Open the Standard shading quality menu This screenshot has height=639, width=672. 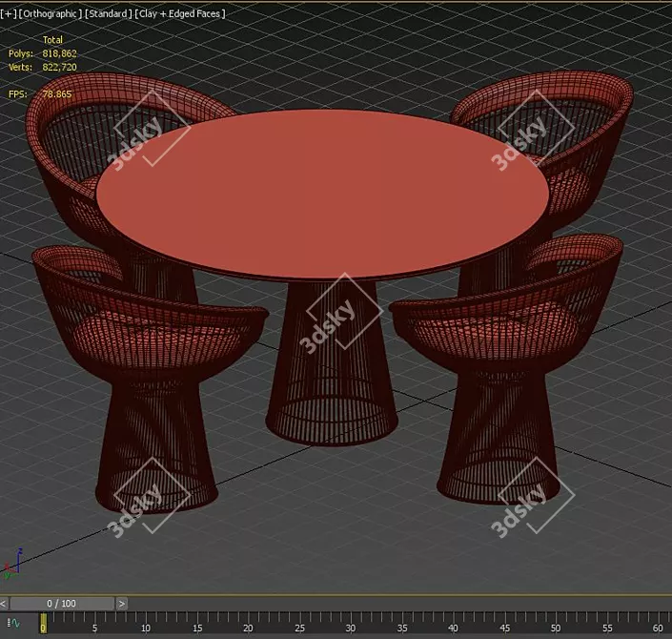[109, 13]
